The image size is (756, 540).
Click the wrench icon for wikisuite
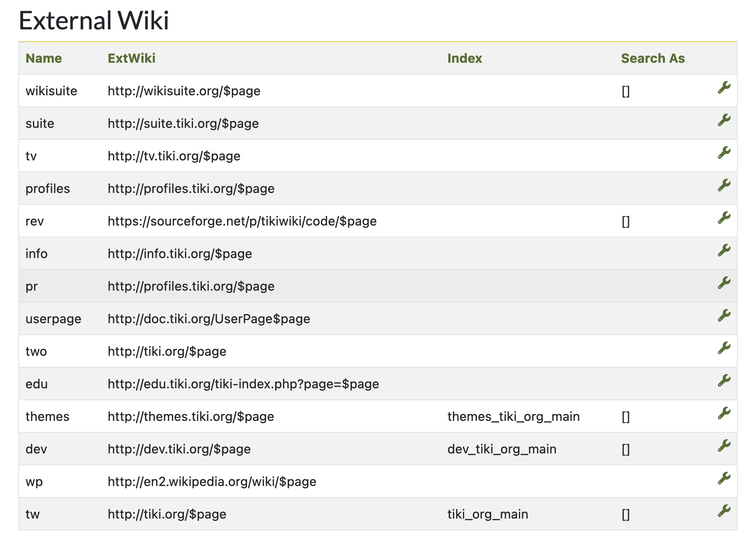click(x=724, y=87)
